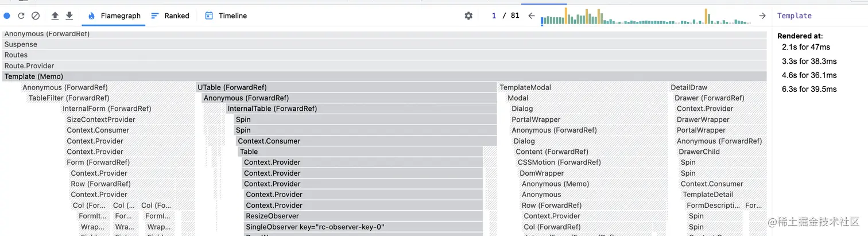Reload and start profiling
Screen dimensions: 868x236
(21, 16)
